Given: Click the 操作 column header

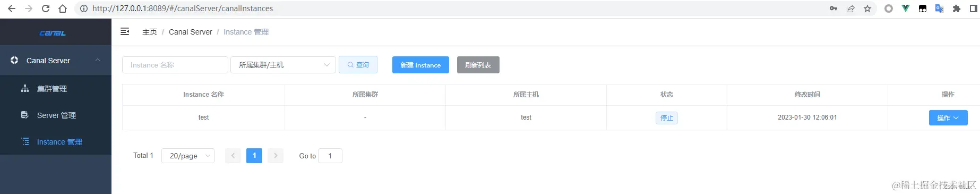Looking at the screenshot, I should tap(948, 95).
